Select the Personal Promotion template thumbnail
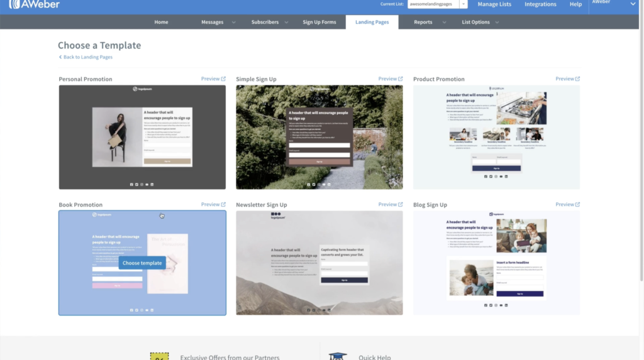Viewport: 644px width, 360px height. click(x=142, y=137)
